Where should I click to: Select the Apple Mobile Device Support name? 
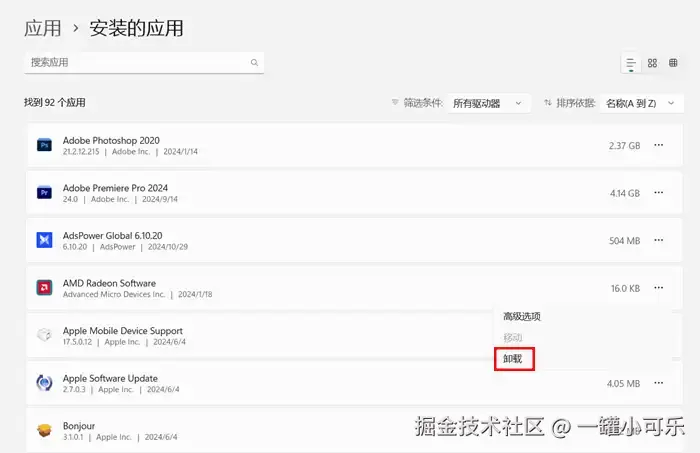click(123, 331)
